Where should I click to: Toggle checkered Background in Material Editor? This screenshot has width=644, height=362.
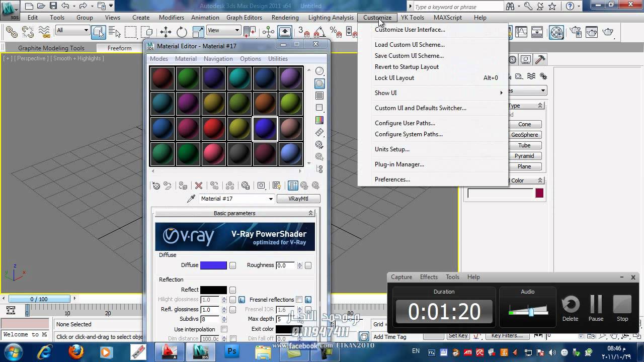tap(319, 96)
